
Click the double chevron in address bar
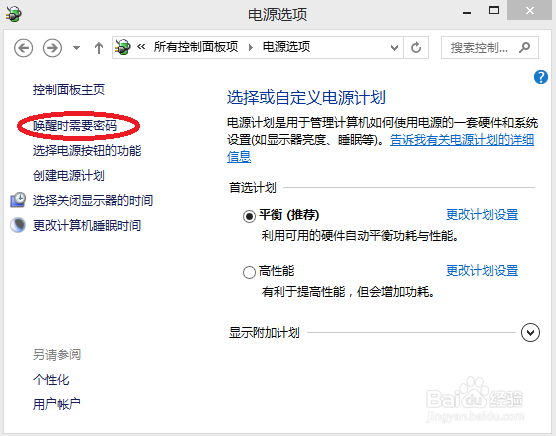pos(141,46)
